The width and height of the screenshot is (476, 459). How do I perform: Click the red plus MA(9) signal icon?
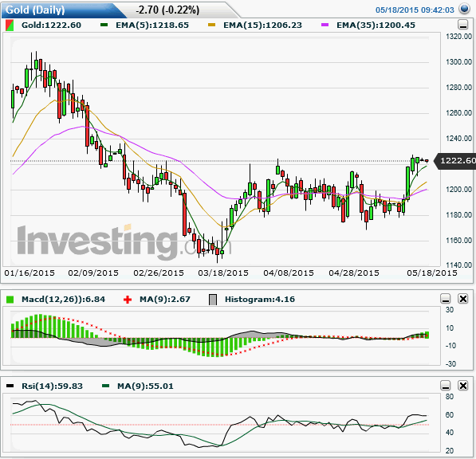(x=128, y=300)
